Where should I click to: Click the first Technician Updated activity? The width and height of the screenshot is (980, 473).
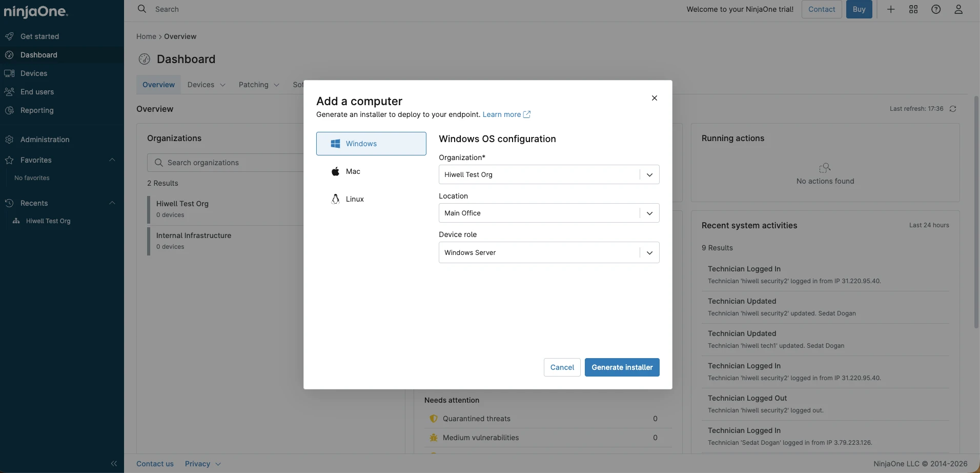pyautogui.click(x=825, y=307)
